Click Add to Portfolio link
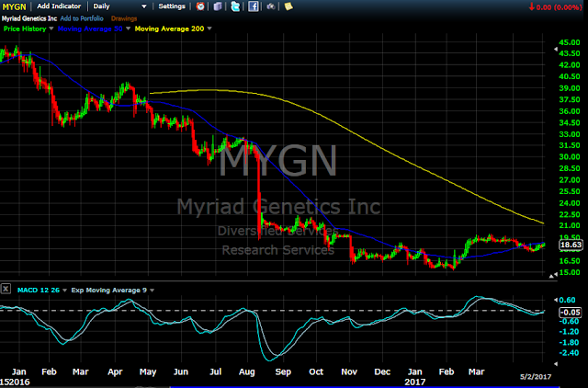Image resolution: width=588 pixels, height=388 pixels. pyautogui.click(x=82, y=18)
